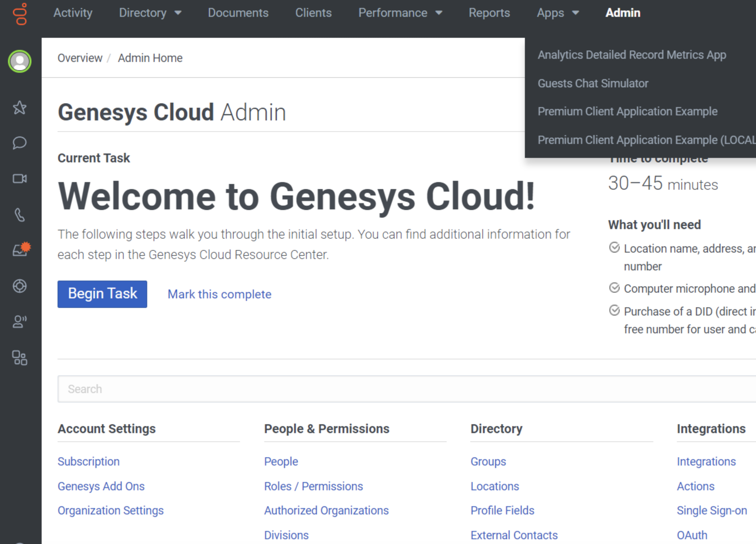Collapse the Apps dropdown menu
The width and height of the screenshot is (756, 544).
point(557,13)
